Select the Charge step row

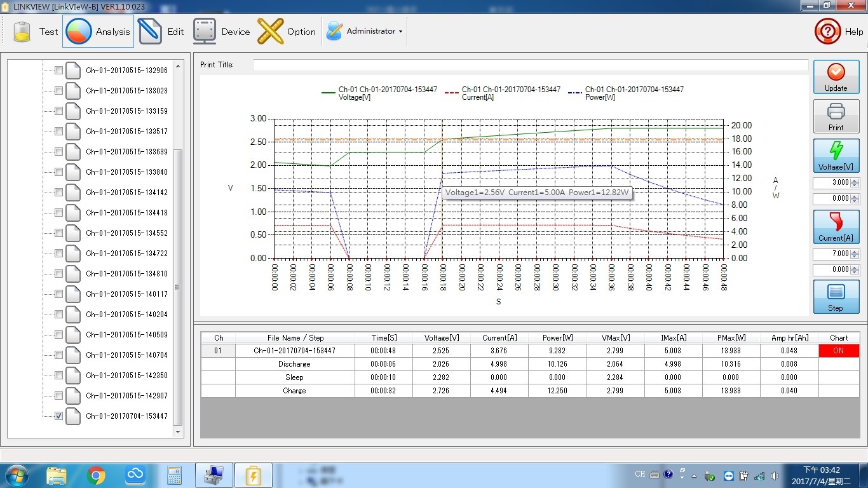tap(294, 391)
